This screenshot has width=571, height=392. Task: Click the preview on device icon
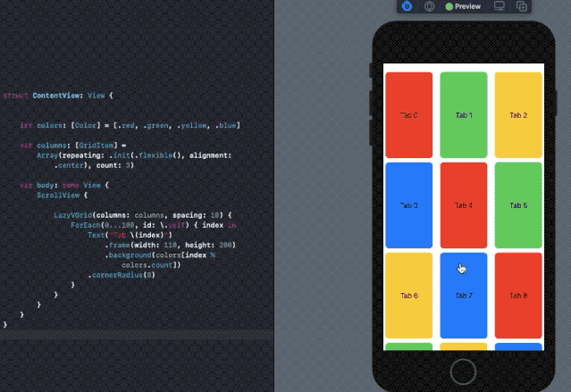point(429,6)
